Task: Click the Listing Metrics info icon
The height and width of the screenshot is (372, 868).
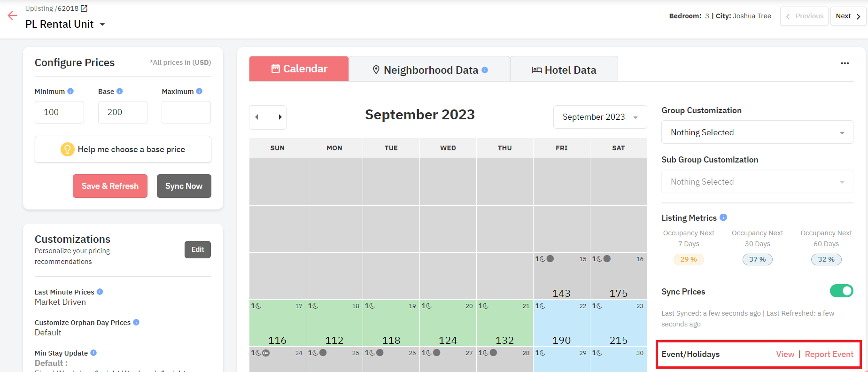Action: [x=723, y=217]
